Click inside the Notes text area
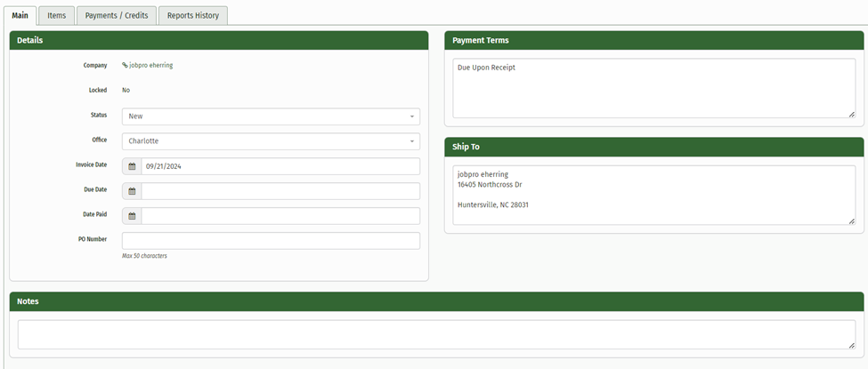The width and height of the screenshot is (868, 369). pyautogui.click(x=436, y=334)
